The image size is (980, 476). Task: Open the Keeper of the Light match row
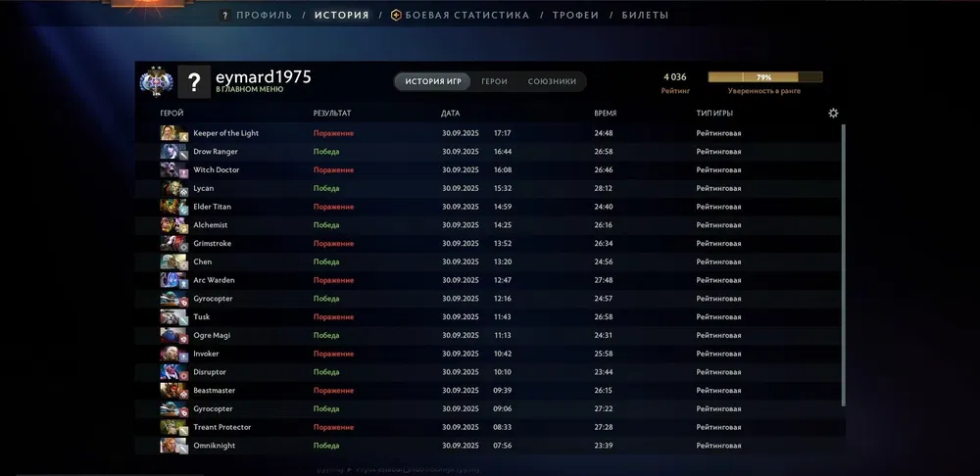point(488,133)
